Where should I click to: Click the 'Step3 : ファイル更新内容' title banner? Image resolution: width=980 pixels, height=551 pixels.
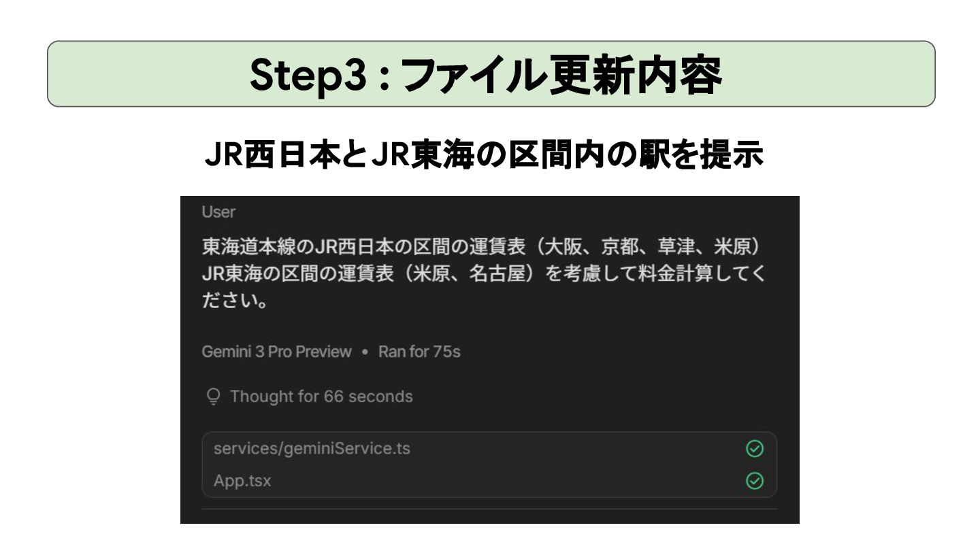click(491, 73)
